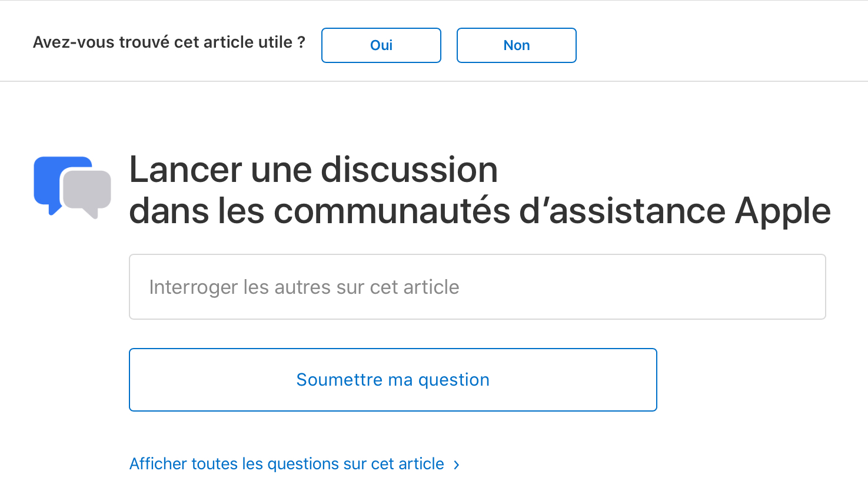View all questions about this article
The width and height of the screenshot is (868, 484).
[x=287, y=464]
